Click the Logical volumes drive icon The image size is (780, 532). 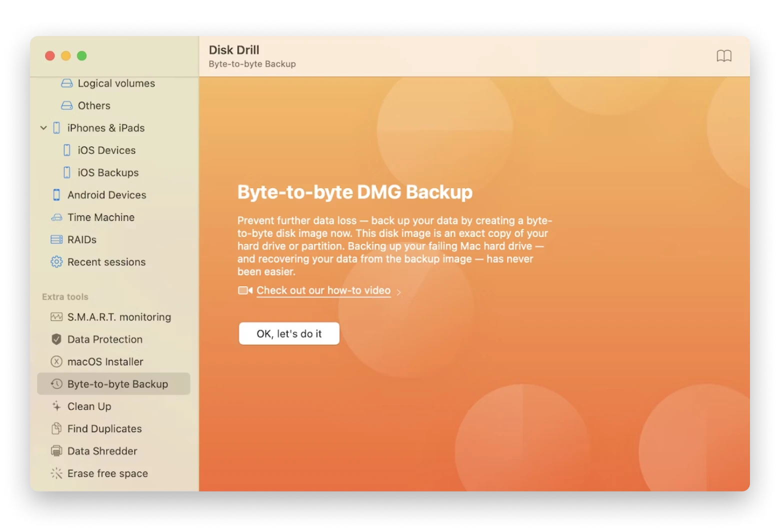tap(66, 83)
